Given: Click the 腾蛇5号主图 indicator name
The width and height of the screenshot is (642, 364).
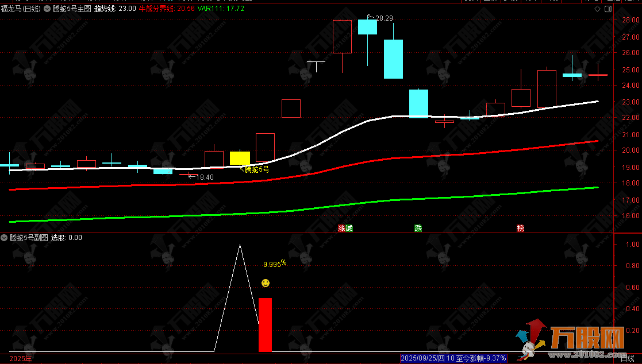Looking at the screenshot, I should click(72, 9).
